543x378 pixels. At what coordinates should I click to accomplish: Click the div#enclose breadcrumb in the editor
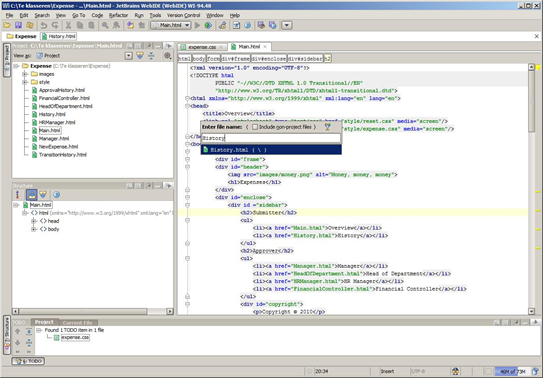269,58
